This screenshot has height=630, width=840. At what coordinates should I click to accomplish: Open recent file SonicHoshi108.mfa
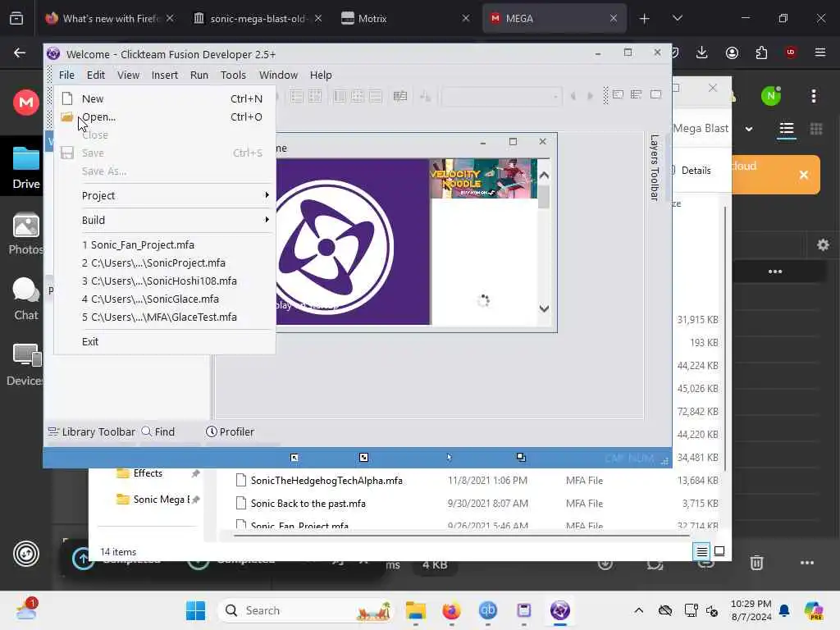coord(164,281)
